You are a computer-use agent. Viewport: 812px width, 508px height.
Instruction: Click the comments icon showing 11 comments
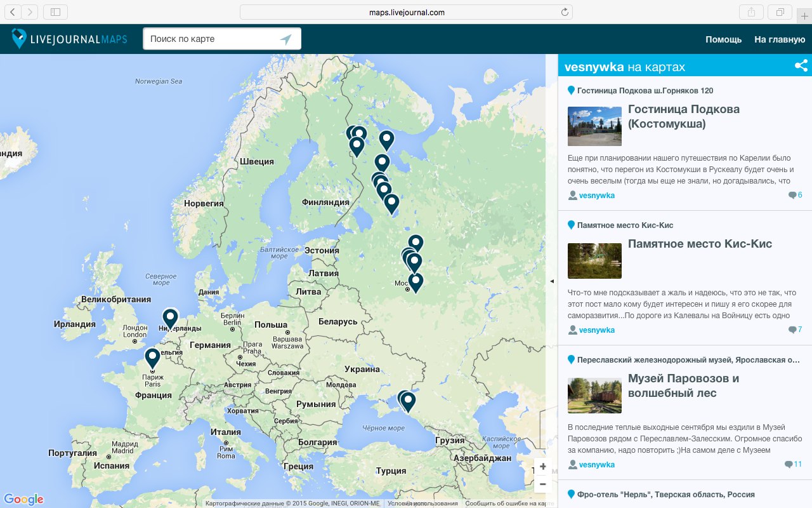[x=789, y=465]
